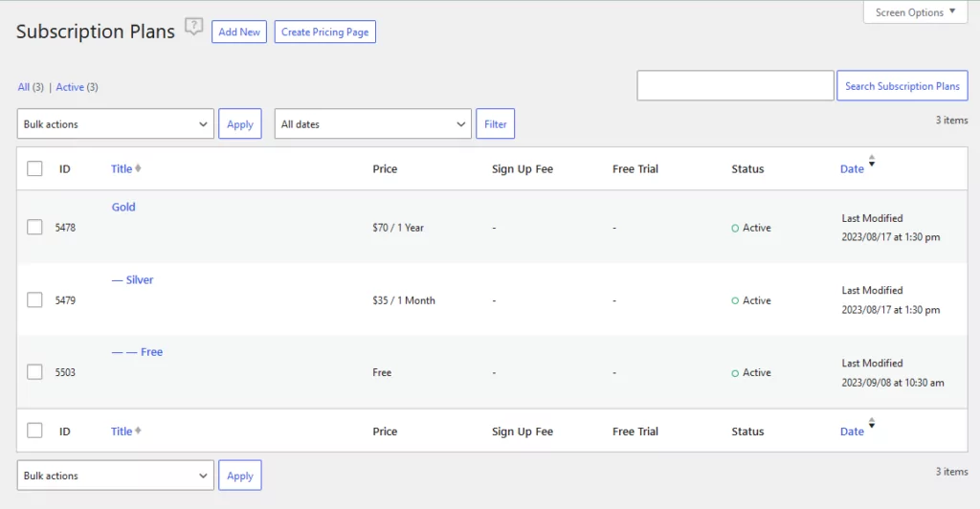Image resolution: width=980 pixels, height=509 pixels.
Task: Check the box for plan ID 5479
Action: (34, 299)
